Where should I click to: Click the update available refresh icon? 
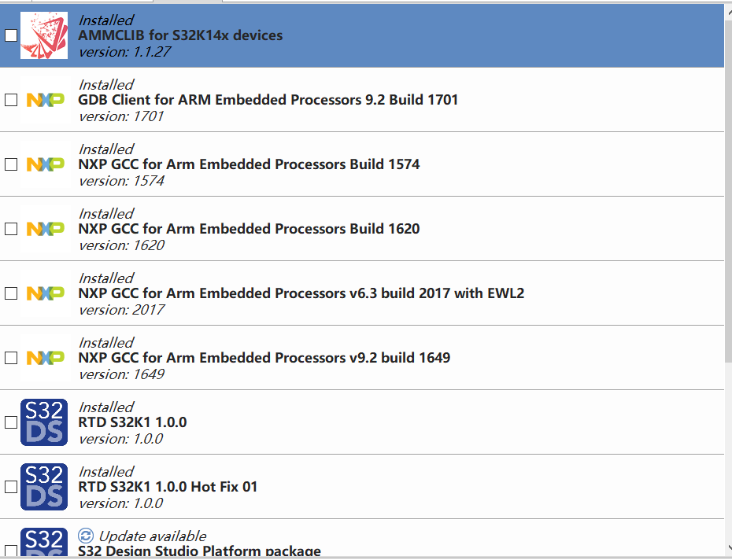coord(84,536)
